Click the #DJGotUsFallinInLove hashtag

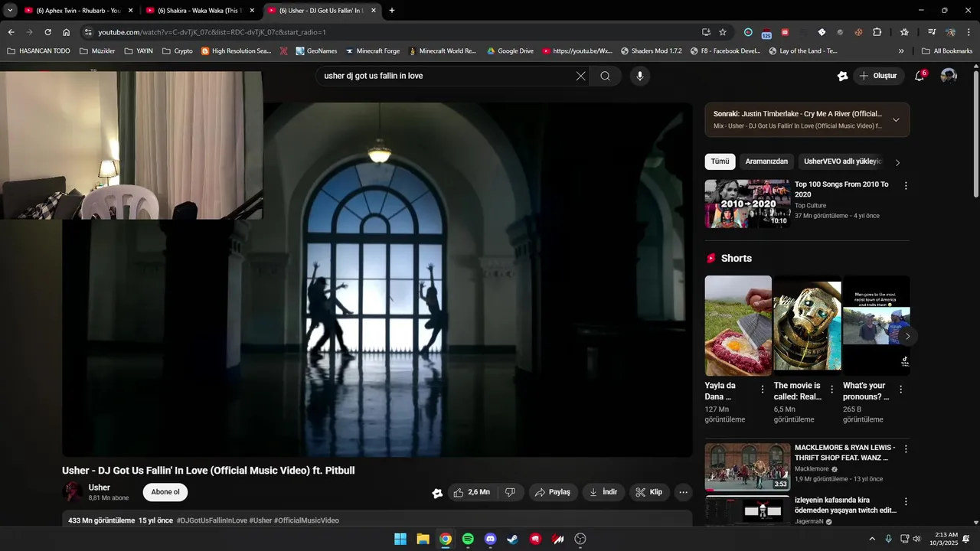(212, 520)
